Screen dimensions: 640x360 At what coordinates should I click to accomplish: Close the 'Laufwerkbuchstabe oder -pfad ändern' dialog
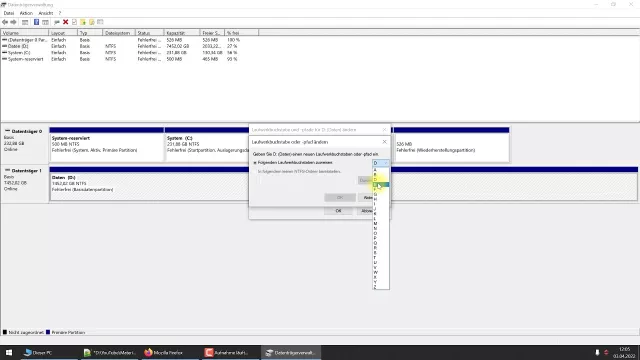(x=384, y=142)
